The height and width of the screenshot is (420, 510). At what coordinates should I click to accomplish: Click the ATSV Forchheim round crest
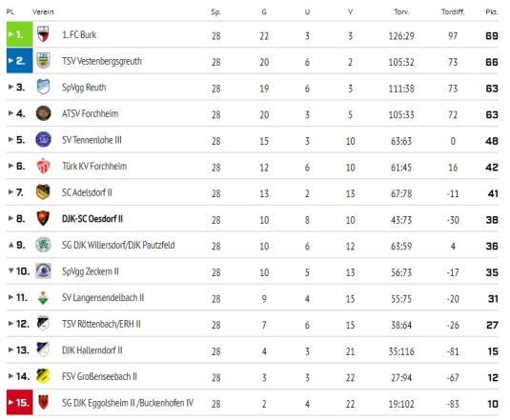tap(43, 113)
